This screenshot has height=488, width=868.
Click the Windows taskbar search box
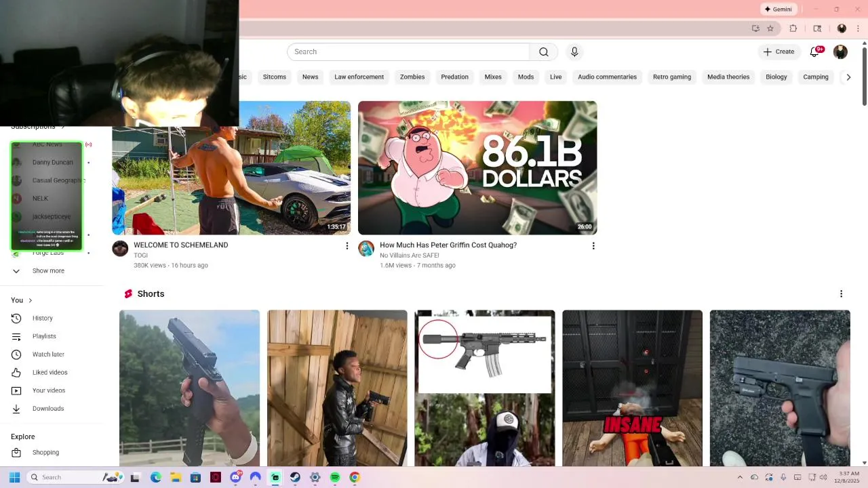(76, 477)
